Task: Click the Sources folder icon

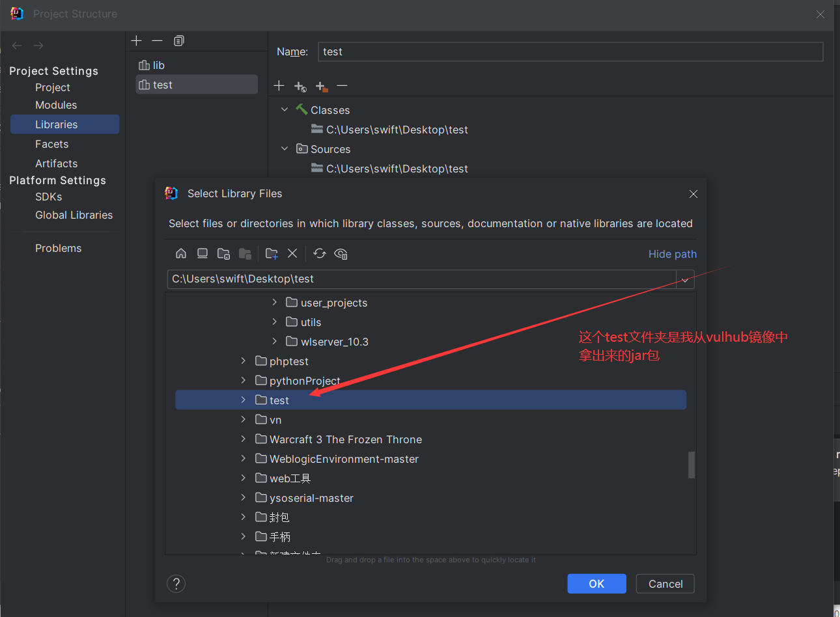Action: coord(301,148)
